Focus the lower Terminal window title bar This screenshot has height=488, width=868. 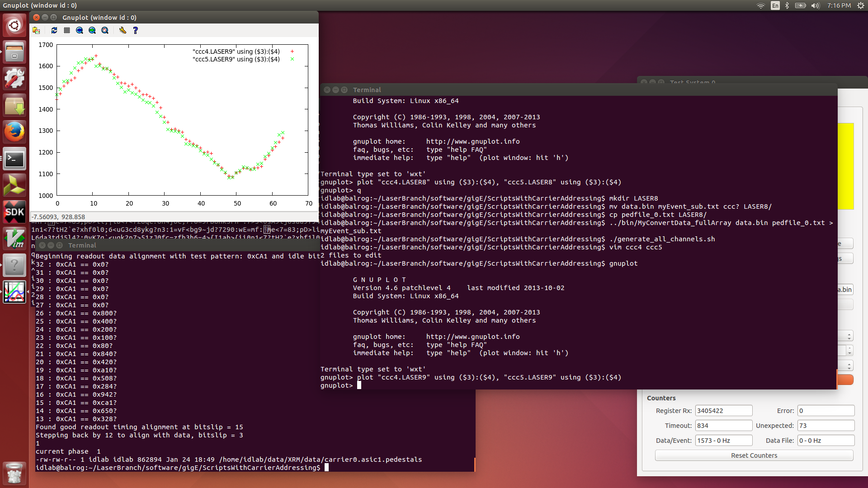pyautogui.click(x=177, y=245)
